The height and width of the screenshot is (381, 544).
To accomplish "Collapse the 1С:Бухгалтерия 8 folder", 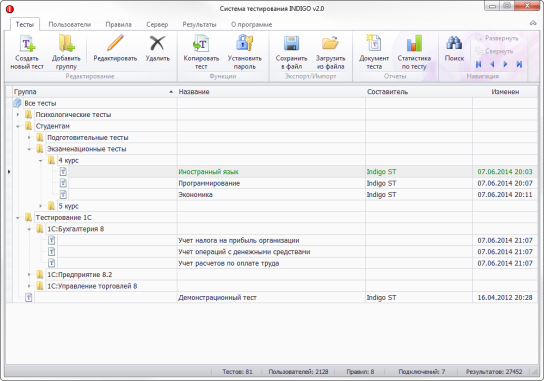I will tap(29, 229).
